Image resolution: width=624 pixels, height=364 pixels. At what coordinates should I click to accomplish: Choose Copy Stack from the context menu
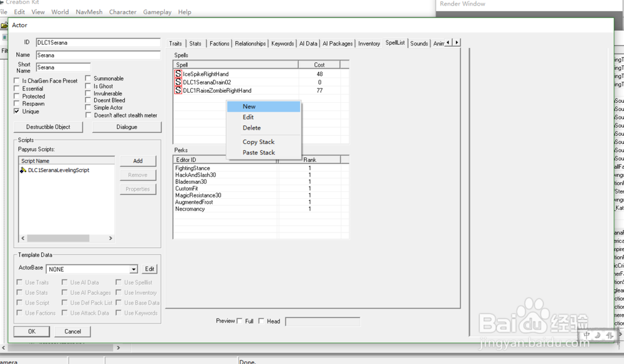tap(263, 142)
